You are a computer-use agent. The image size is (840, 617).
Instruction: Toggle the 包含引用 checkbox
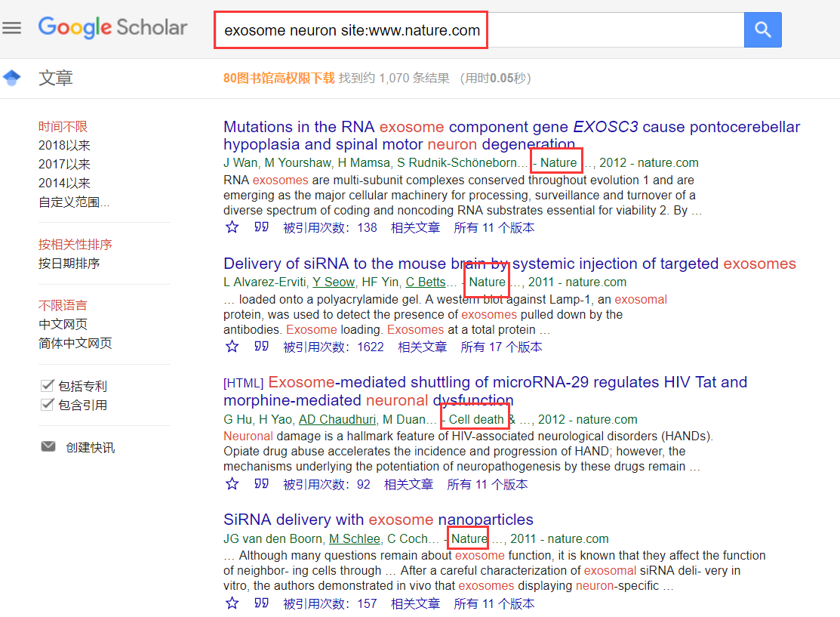pyautogui.click(x=47, y=405)
